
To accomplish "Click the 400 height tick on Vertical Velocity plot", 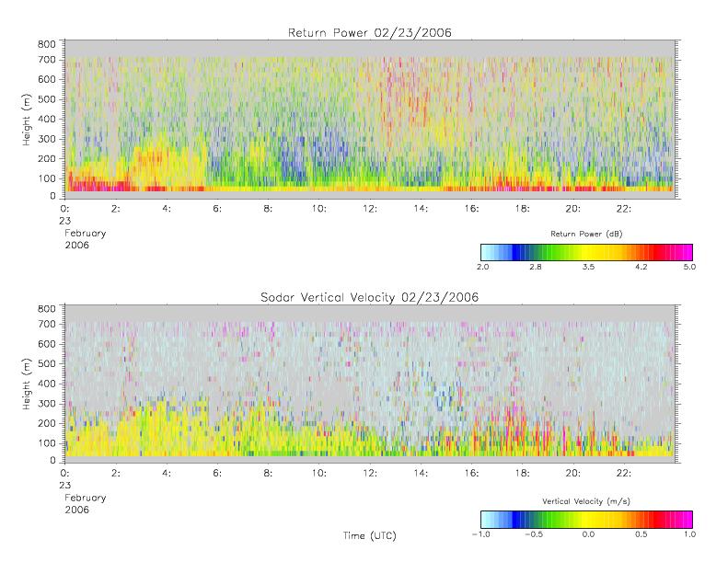I will click(x=46, y=384).
